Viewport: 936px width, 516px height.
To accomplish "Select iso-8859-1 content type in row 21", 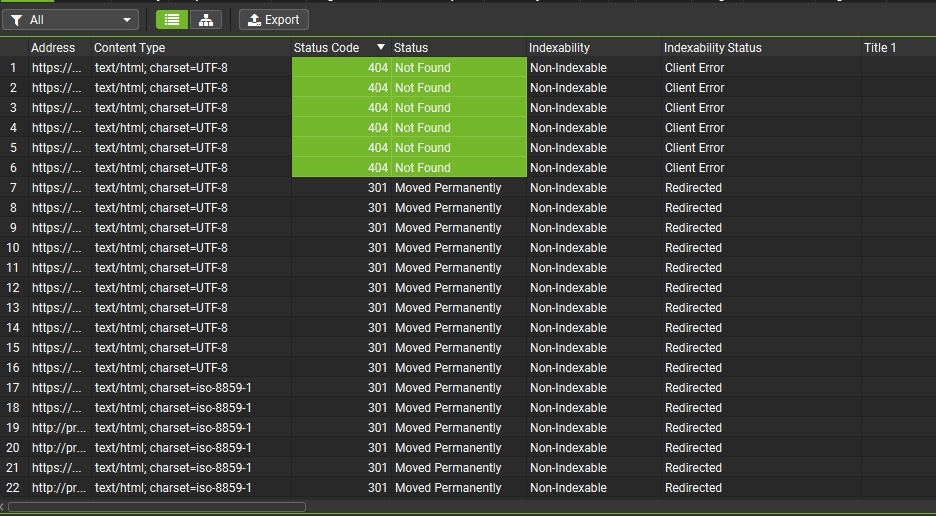I will click(x=192, y=468).
